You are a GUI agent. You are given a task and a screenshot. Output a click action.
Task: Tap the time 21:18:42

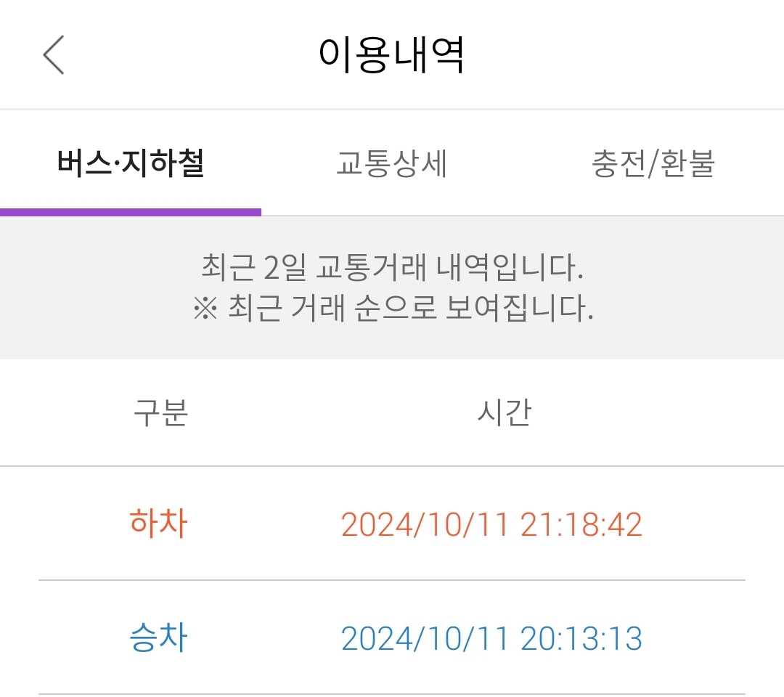click(581, 525)
